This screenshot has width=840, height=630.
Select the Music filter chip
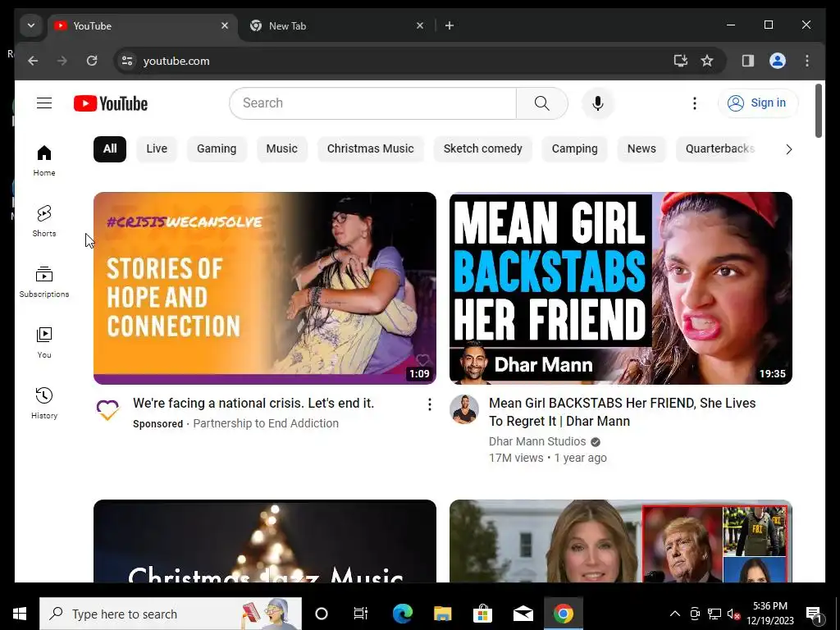pyautogui.click(x=282, y=149)
